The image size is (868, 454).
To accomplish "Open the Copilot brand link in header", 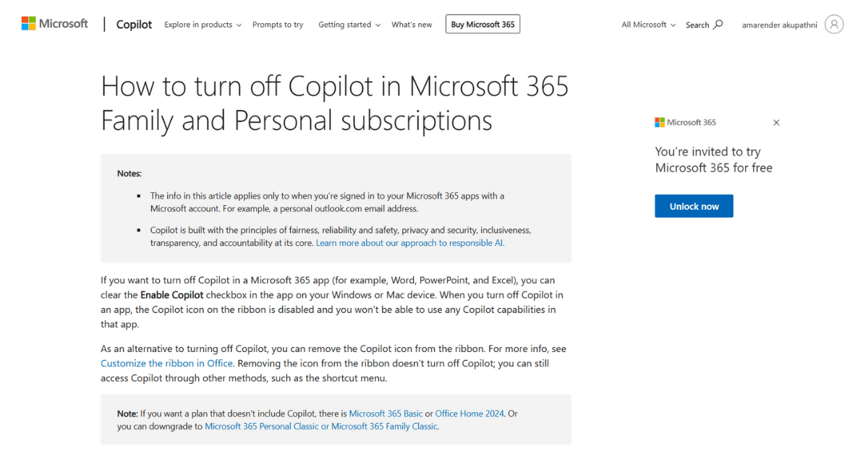I will (x=135, y=25).
